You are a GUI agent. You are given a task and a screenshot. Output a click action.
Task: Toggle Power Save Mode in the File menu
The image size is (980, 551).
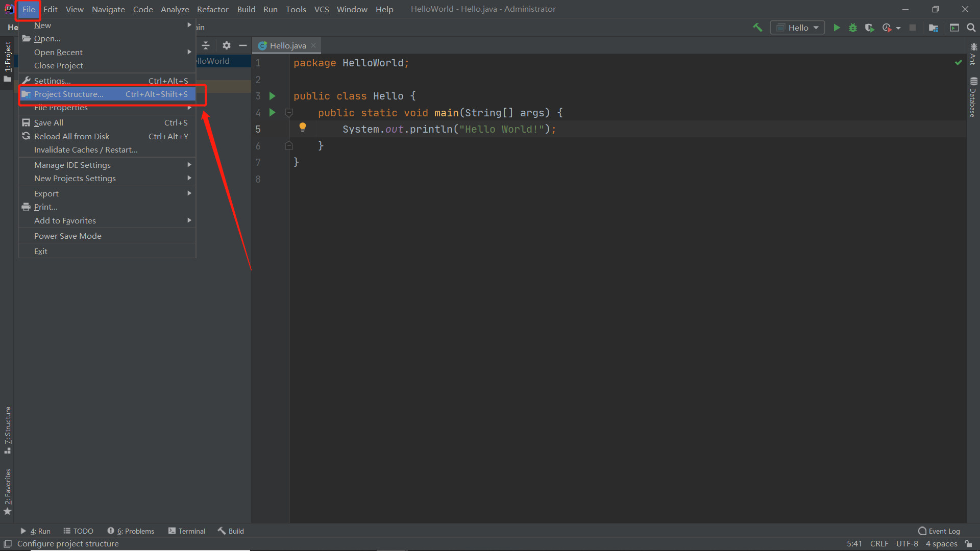point(68,236)
